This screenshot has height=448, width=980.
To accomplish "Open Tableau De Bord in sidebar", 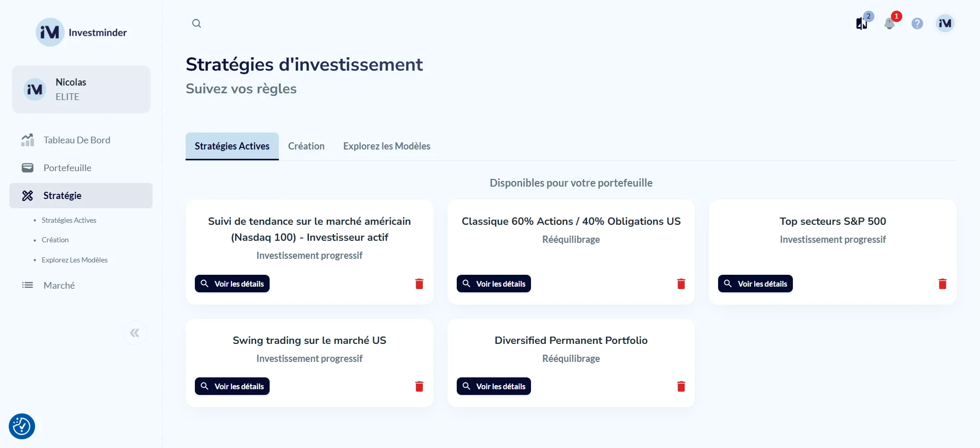I will click(77, 140).
